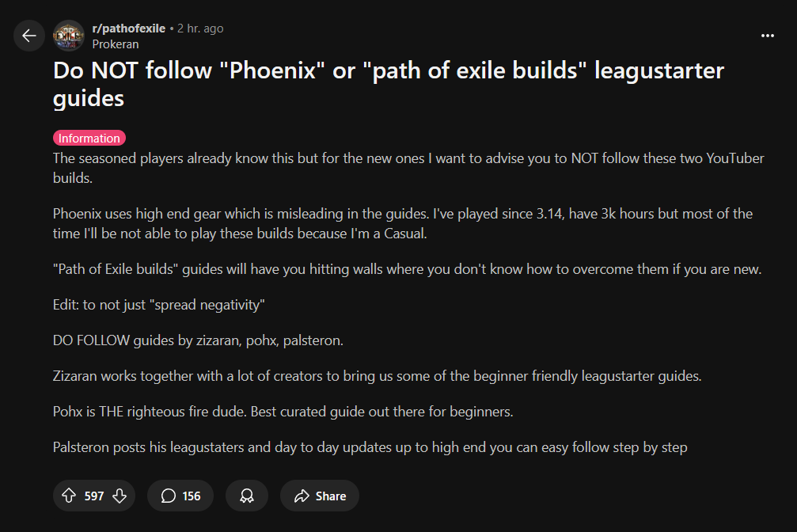
Task: Open comments via the speech bubble icon
Action: (169, 496)
